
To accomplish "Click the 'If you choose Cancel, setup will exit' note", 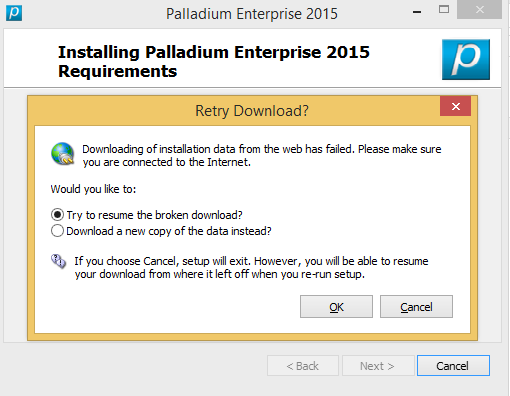I will point(251,268).
